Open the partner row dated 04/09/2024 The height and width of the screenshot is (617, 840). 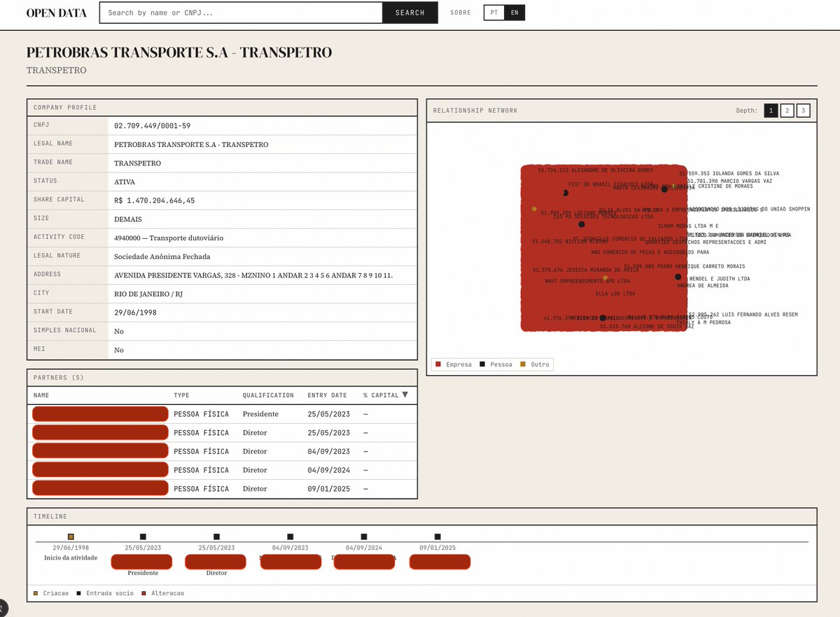(222, 470)
